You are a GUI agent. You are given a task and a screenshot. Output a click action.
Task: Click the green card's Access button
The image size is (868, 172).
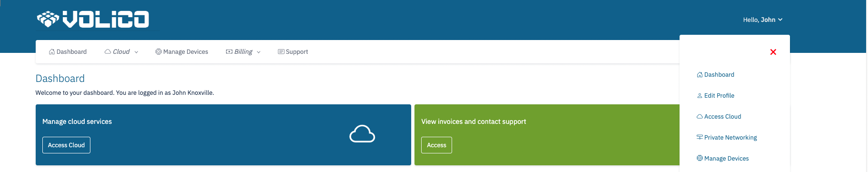(436, 145)
